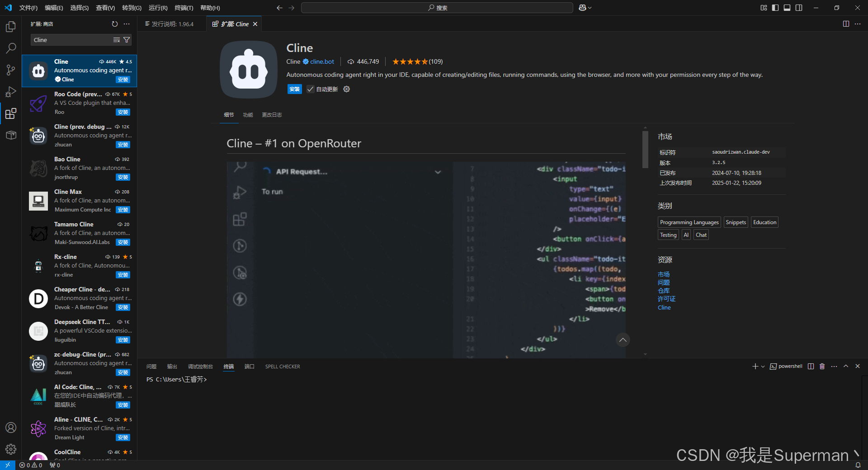Switch to Release Notes 1.96.4 tab

click(x=172, y=24)
